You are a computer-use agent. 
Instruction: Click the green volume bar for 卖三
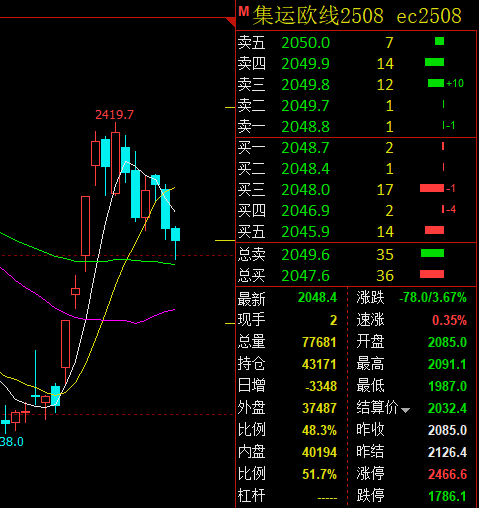[x=436, y=83]
